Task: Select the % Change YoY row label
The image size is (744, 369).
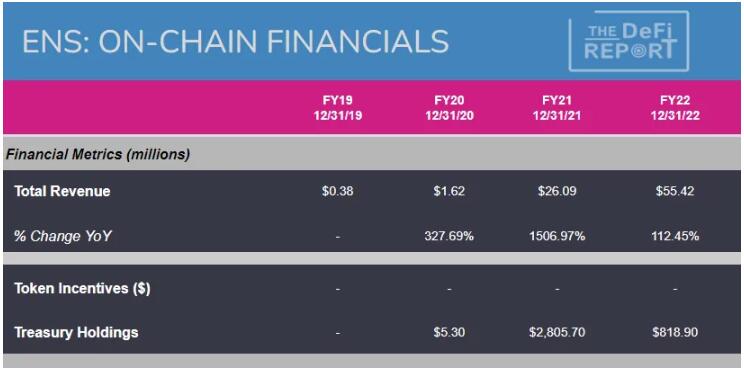Action: [x=63, y=236]
